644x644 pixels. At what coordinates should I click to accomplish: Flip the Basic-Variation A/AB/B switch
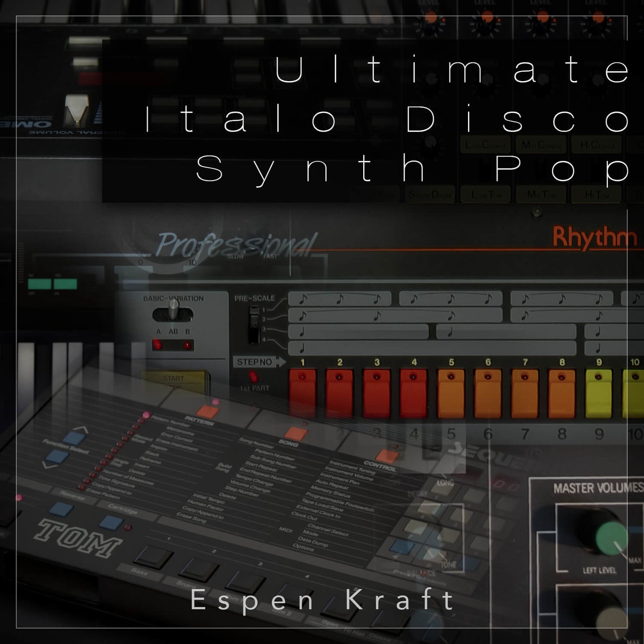tap(173, 312)
